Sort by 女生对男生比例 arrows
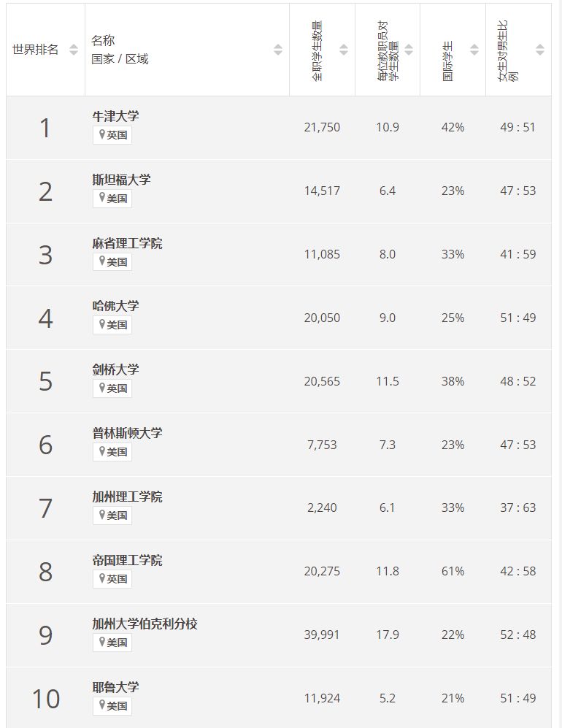The width and height of the screenshot is (562, 728). tap(539, 50)
